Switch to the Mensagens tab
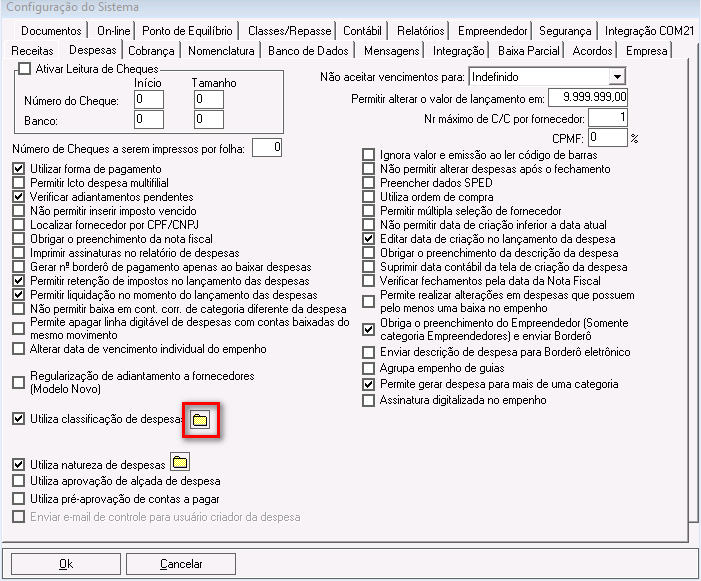This screenshot has width=701, height=581. [x=392, y=51]
